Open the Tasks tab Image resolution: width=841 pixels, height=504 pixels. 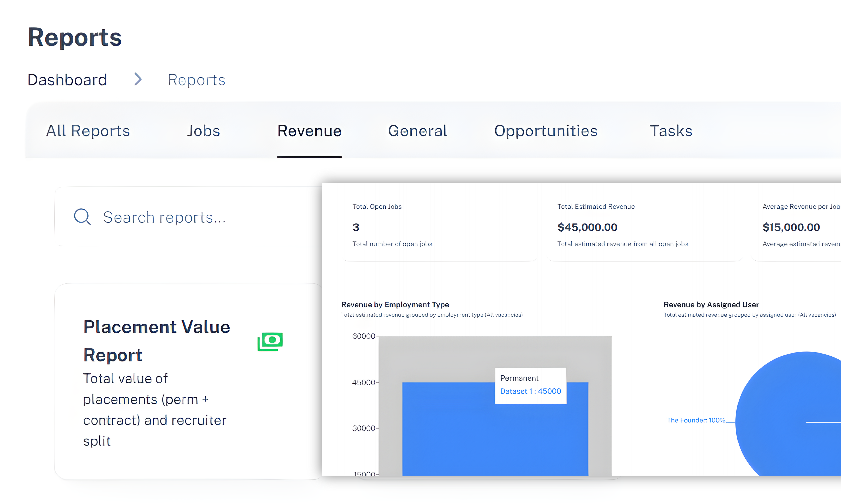point(671,131)
